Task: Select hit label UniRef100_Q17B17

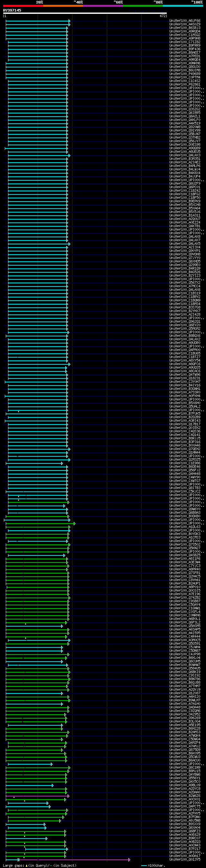Action: tap(185, 424)
